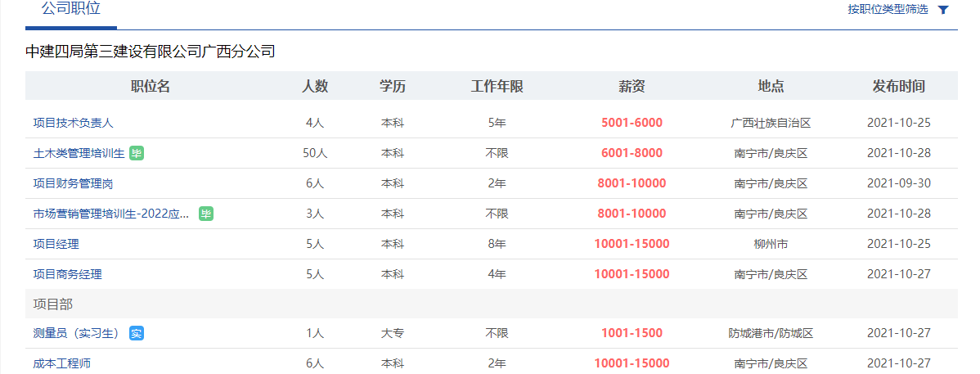The width and height of the screenshot is (980, 374).
Task: Click location 柳州市
Action: click(x=771, y=244)
